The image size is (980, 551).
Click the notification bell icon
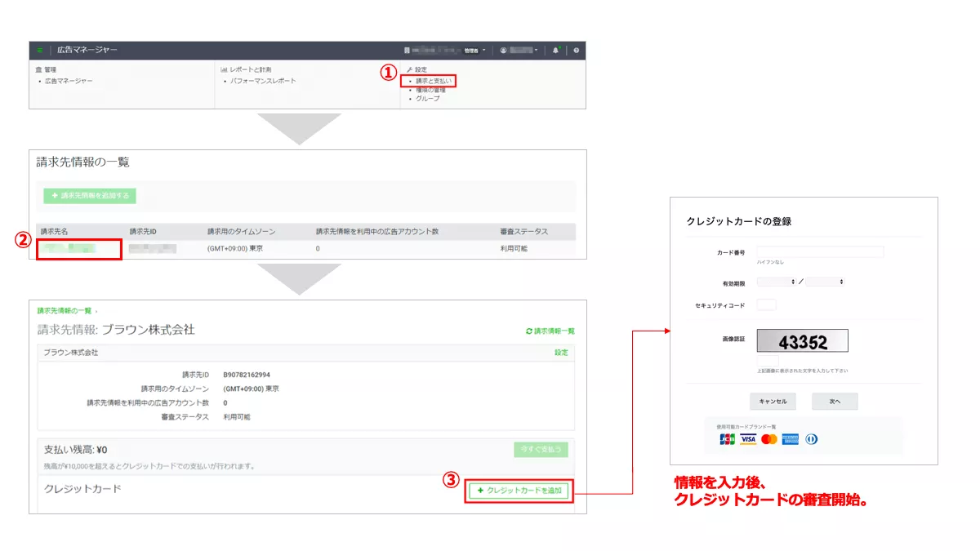click(x=556, y=51)
